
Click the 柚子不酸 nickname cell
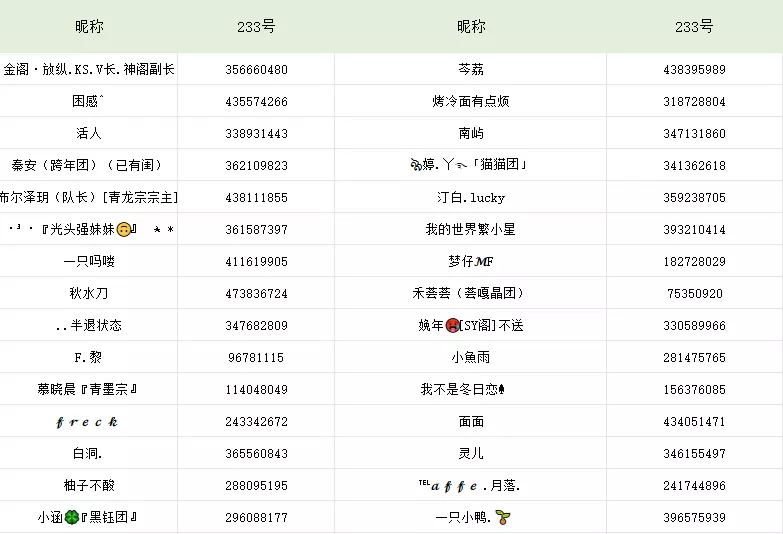[87, 486]
